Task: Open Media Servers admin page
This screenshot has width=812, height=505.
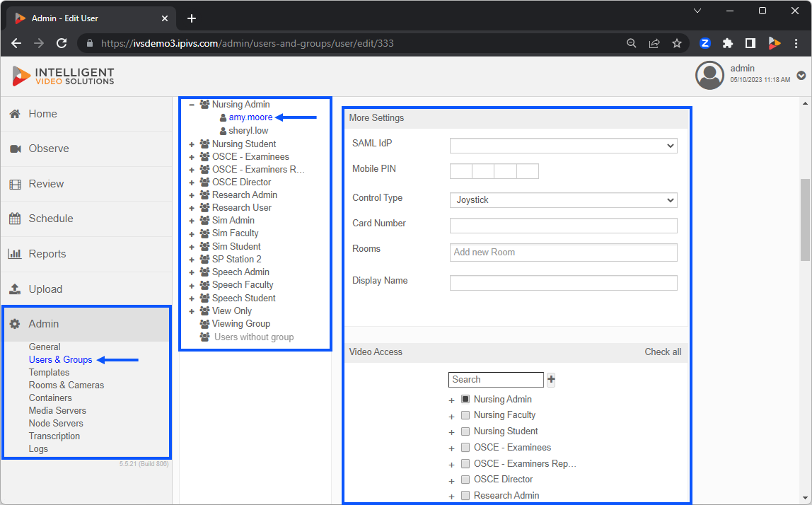Action: point(57,411)
